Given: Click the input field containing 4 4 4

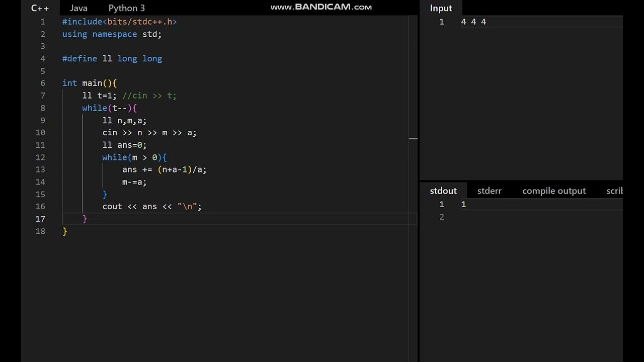Looking at the screenshot, I should [541, 22].
